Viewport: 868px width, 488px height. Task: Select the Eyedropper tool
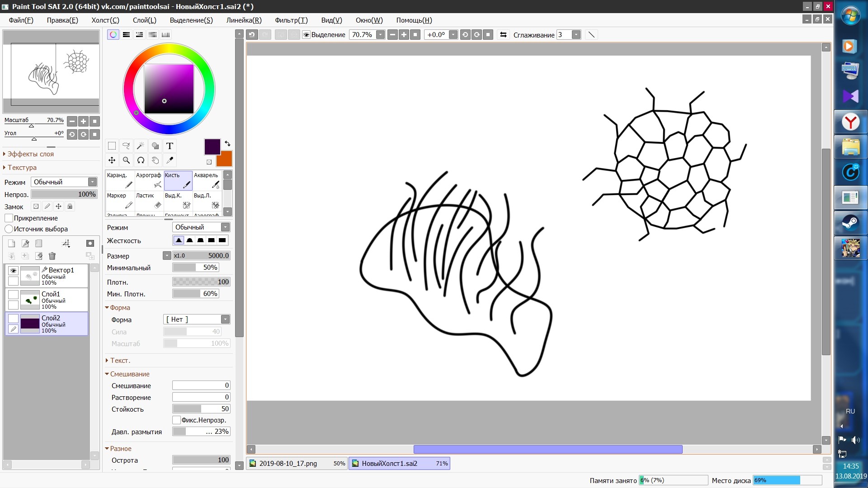[x=170, y=160]
